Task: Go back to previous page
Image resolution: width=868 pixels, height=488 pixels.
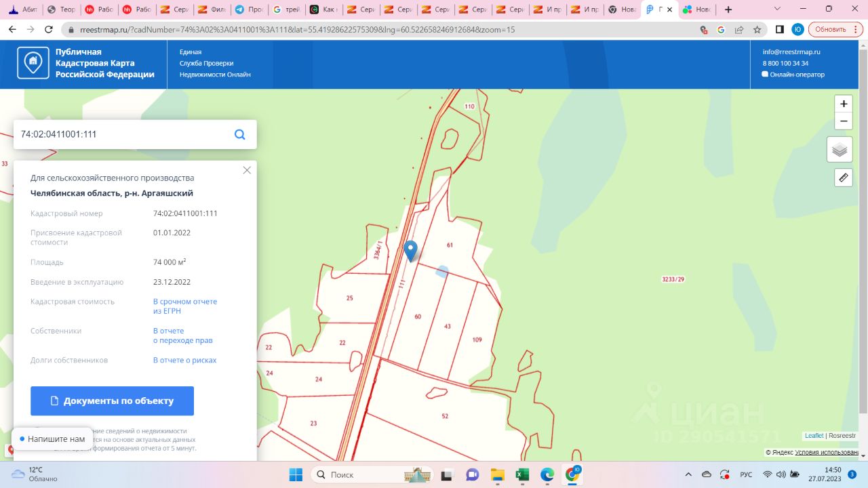Action: pyautogui.click(x=12, y=30)
